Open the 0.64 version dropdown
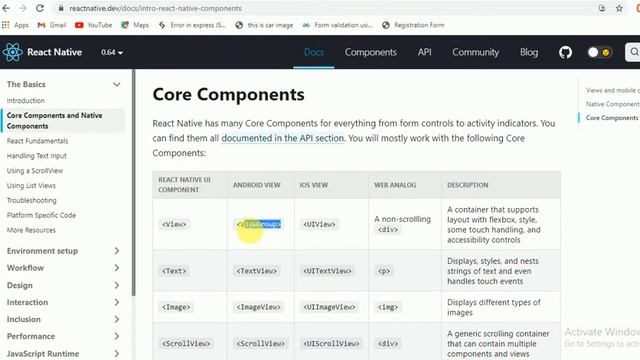 coord(112,52)
